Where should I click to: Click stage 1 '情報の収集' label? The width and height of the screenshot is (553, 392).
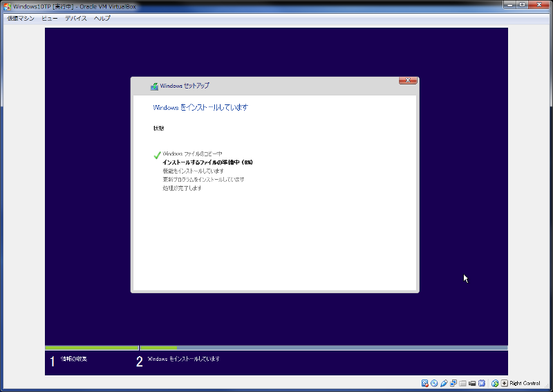click(74, 359)
